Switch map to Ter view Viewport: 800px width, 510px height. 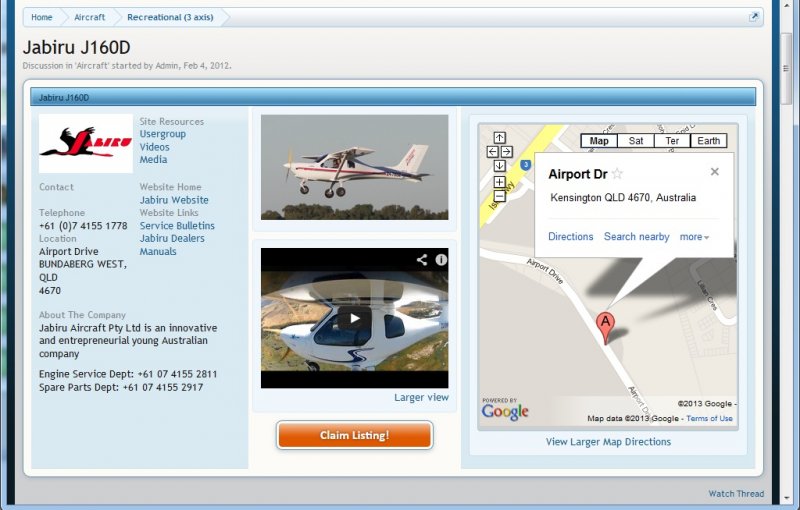672,141
